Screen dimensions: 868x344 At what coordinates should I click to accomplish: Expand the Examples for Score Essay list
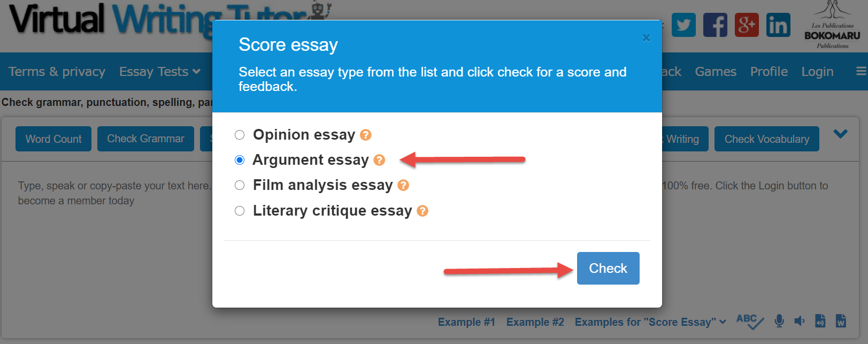point(649,322)
